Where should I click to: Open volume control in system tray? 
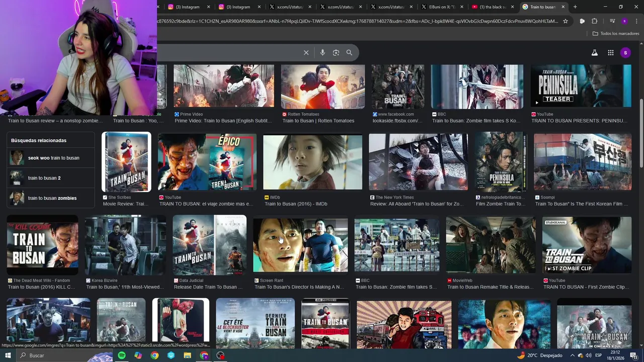pyautogui.click(x=588, y=355)
